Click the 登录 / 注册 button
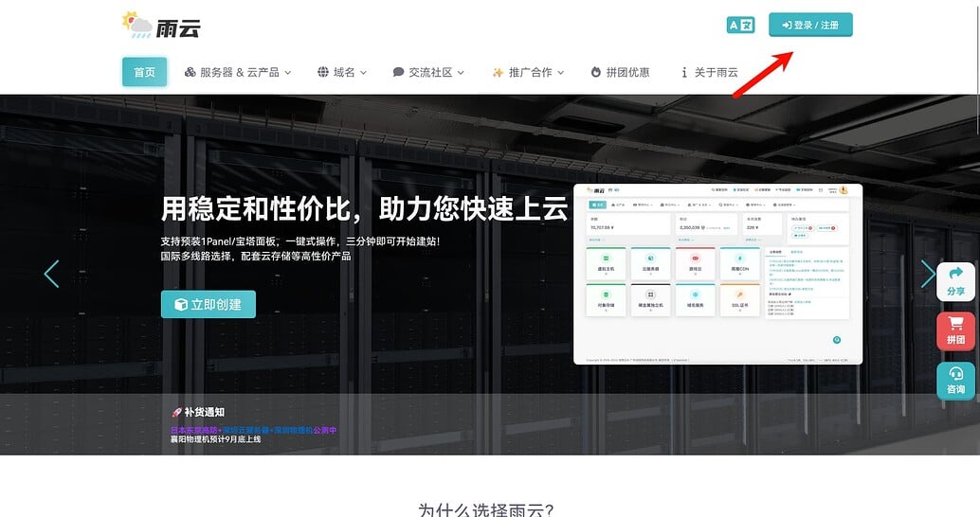The height and width of the screenshot is (517, 980). pyautogui.click(x=810, y=25)
